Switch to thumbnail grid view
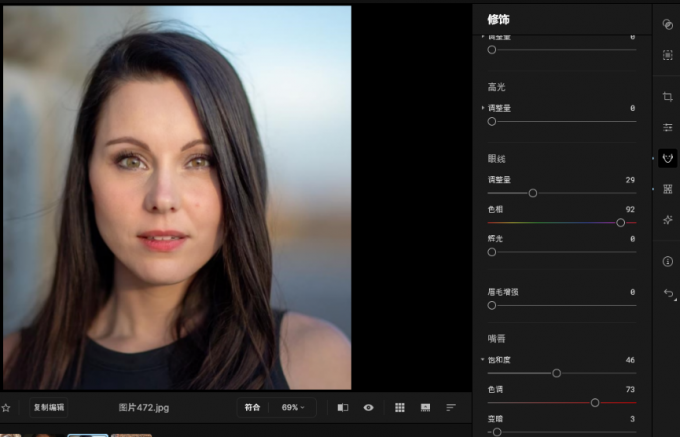 point(400,408)
